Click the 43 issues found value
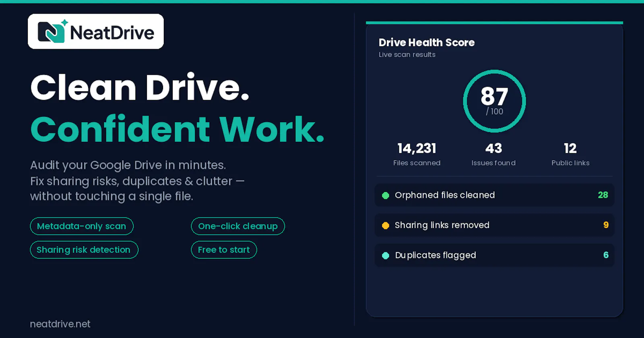The height and width of the screenshot is (338, 644). tap(493, 148)
